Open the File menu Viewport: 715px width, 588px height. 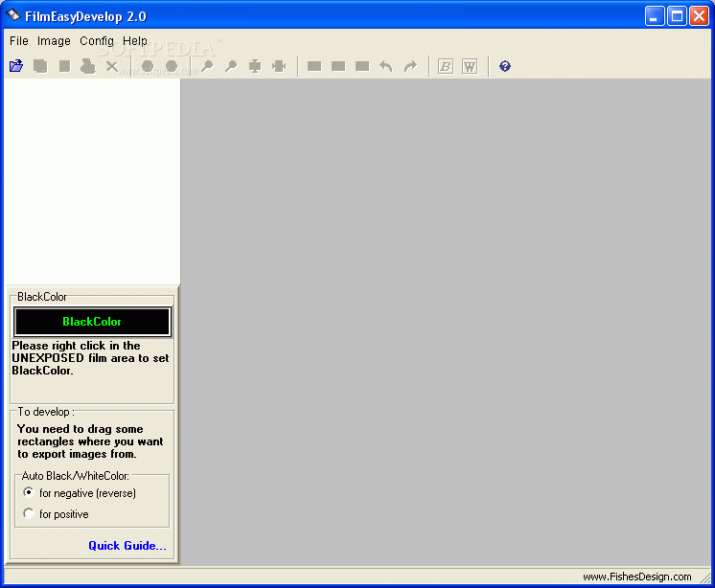[x=19, y=41]
